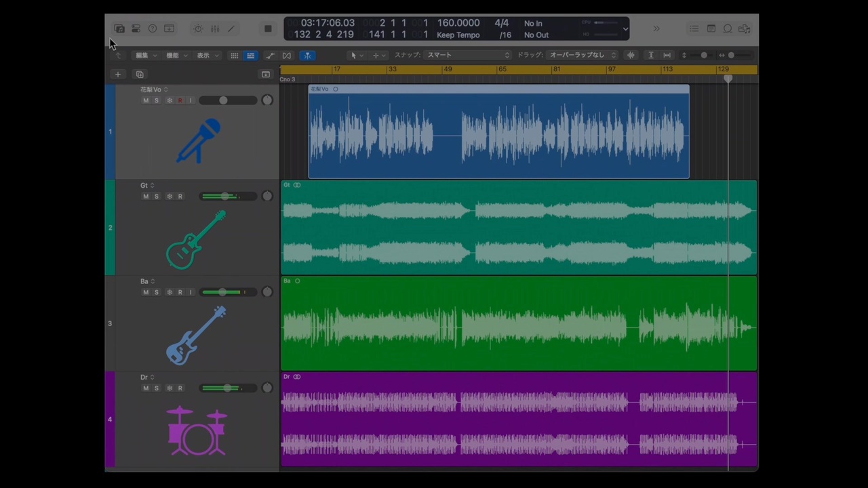Image resolution: width=868 pixels, height=488 pixels.
Task: Open the Library panel icon
Action: tap(119, 28)
